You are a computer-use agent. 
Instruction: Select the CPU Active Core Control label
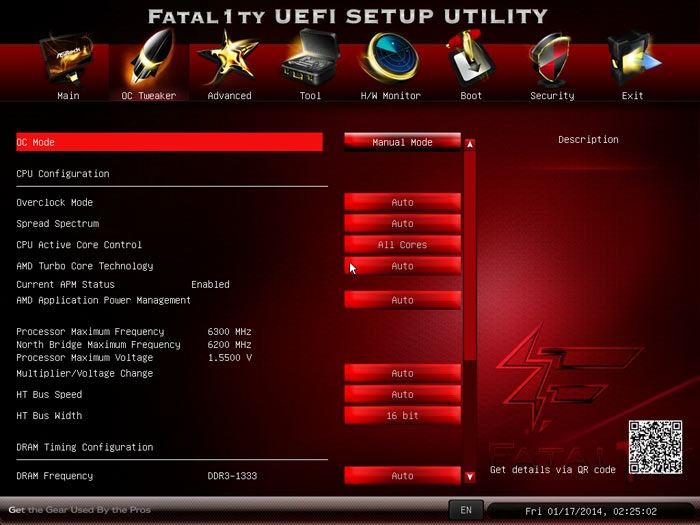click(x=79, y=245)
